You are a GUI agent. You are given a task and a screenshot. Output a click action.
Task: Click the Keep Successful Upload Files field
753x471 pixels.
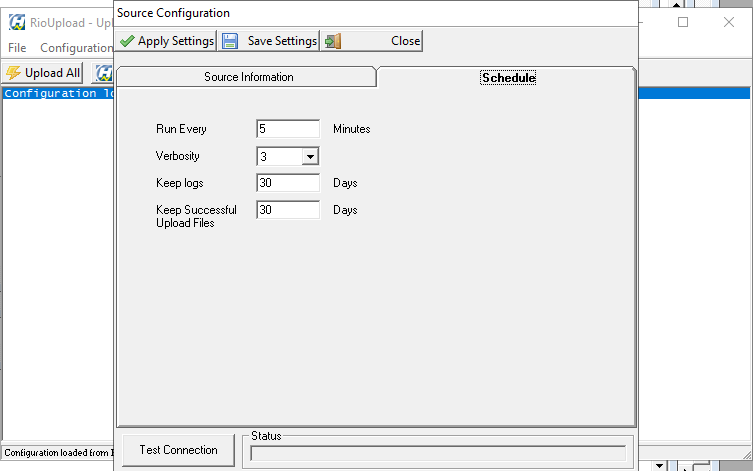[288, 210]
